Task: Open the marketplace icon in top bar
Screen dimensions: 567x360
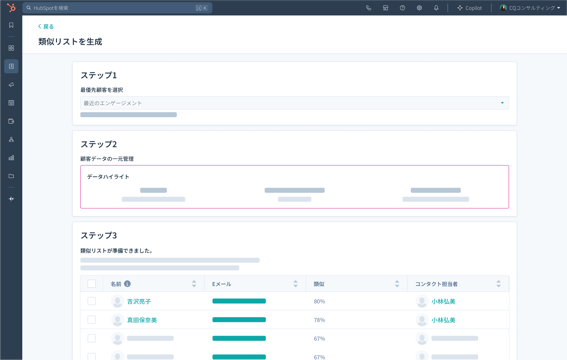Action: coord(385,8)
